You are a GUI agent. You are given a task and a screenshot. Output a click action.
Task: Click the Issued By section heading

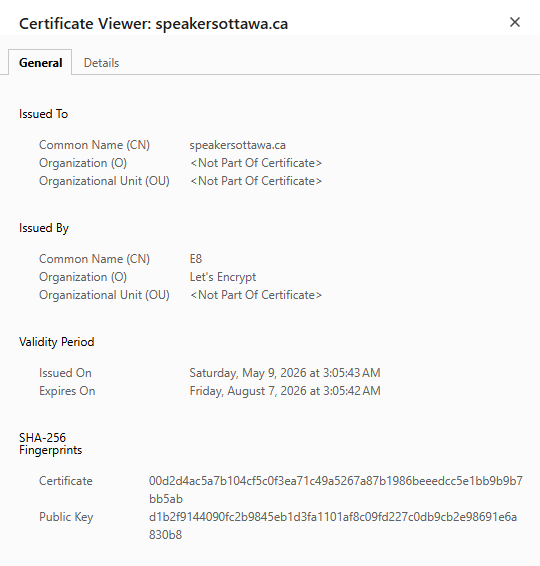click(44, 228)
